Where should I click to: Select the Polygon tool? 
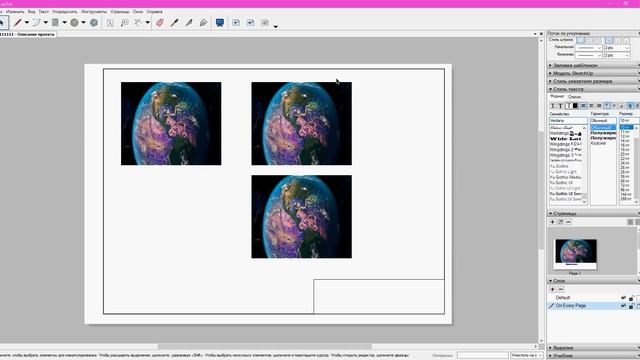94,22
